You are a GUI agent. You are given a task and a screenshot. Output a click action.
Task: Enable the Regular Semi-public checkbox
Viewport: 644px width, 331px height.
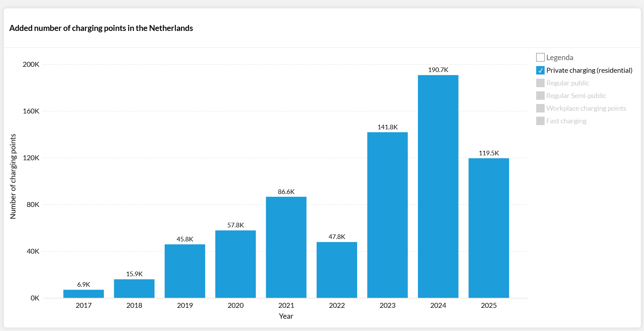540,96
